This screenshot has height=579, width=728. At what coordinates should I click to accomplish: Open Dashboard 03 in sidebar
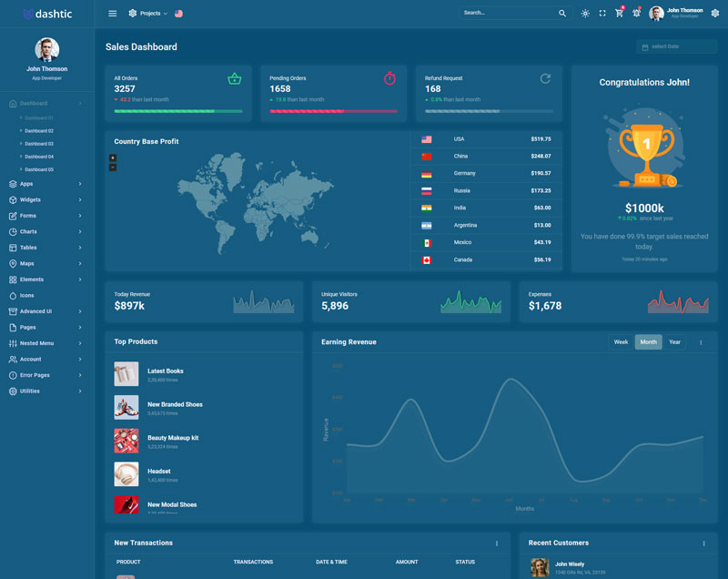[39, 144]
